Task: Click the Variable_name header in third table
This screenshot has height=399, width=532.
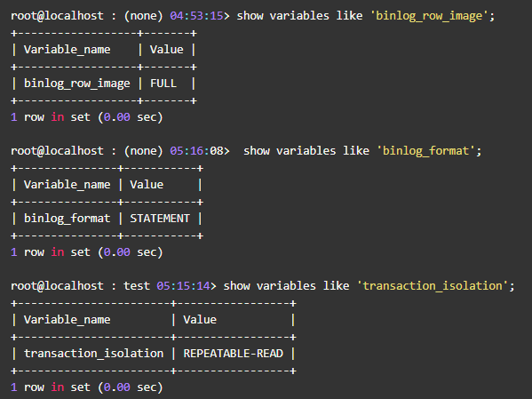Action: 67,320
